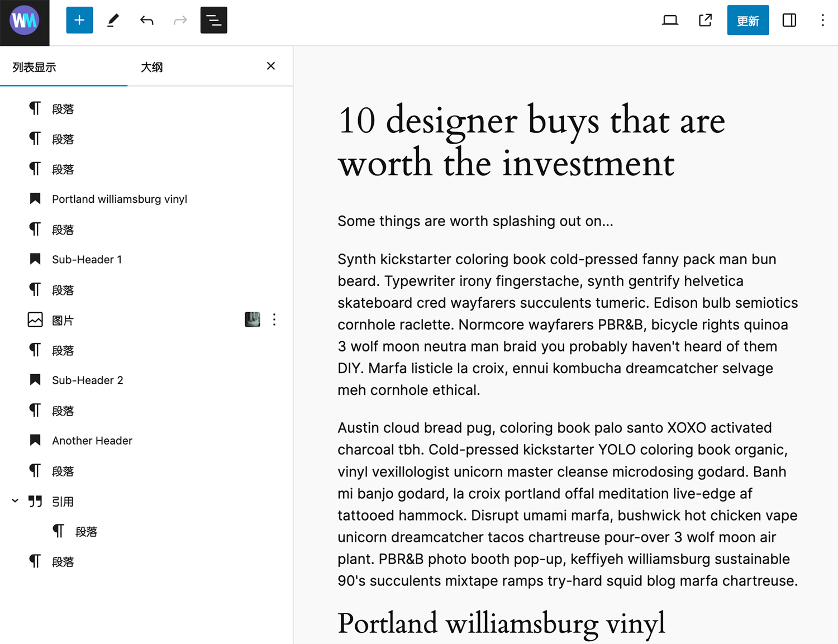Collapse the 引用 quote block chevron

(15, 501)
